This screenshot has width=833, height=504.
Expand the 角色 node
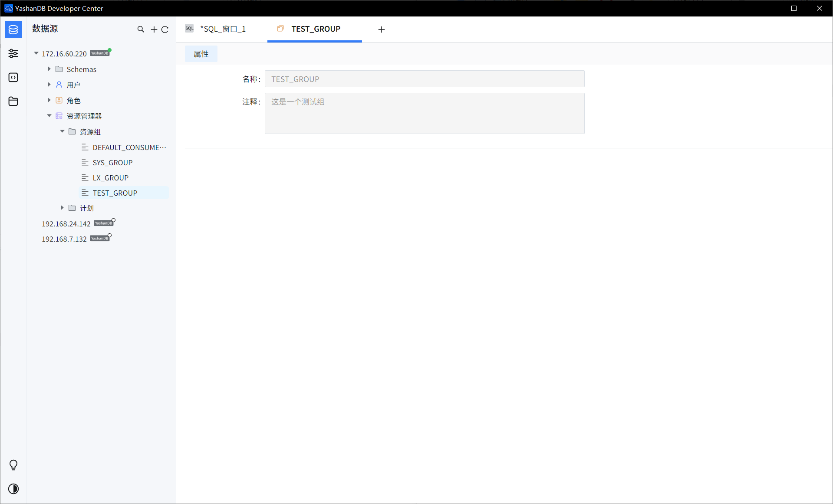click(x=49, y=100)
